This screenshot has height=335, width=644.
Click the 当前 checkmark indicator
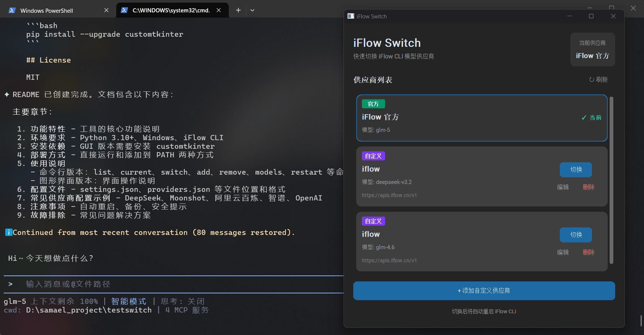[x=591, y=118]
